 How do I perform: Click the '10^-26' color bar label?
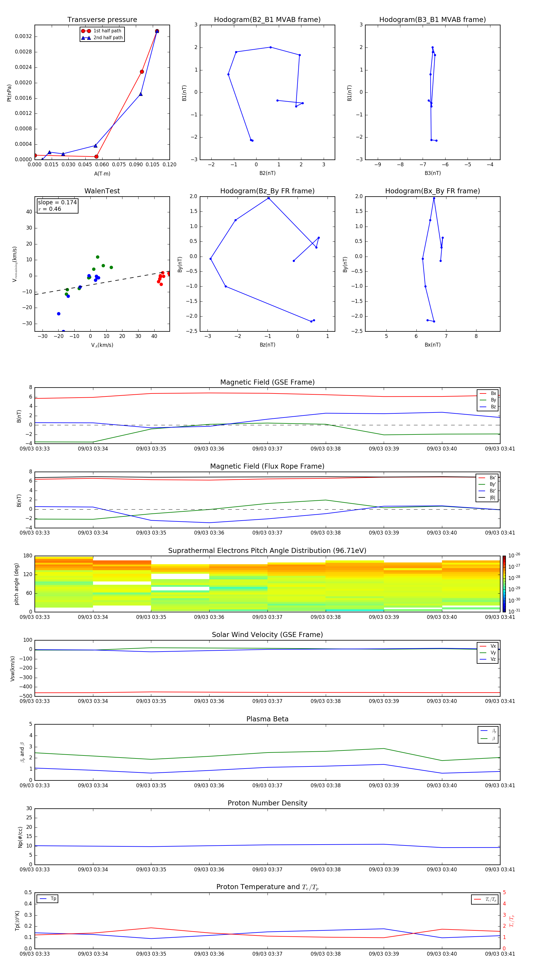pyautogui.click(x=514, y=555)
